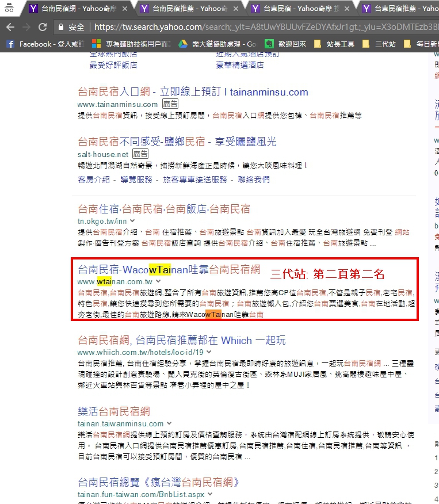Click the www.wtainan.com.tw URL text

[115, 281]
